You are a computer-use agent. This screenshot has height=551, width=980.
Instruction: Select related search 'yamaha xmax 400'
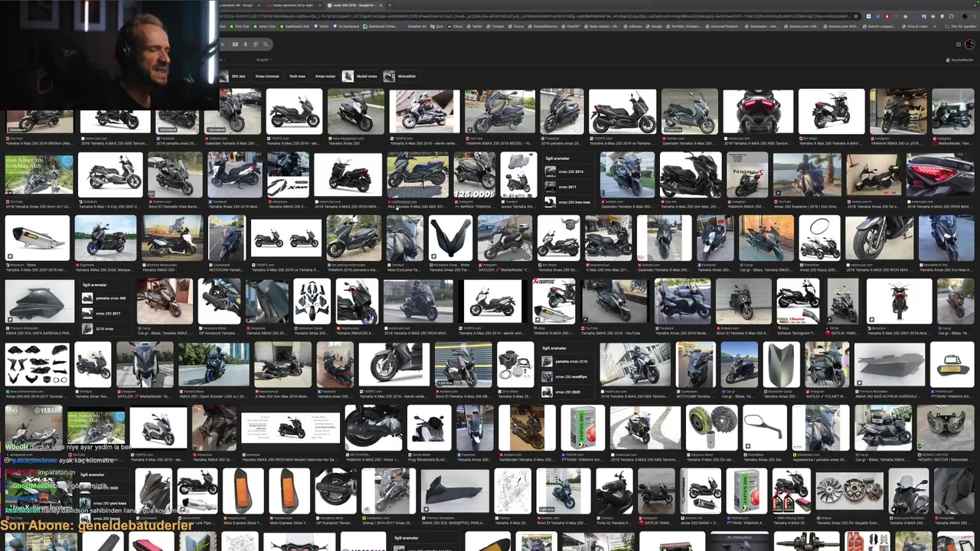coord(104,298)
